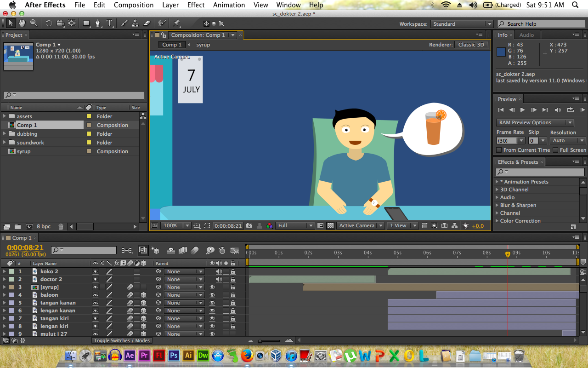
Task: Open Show Channel color management icon
Action: pos(269,226)
